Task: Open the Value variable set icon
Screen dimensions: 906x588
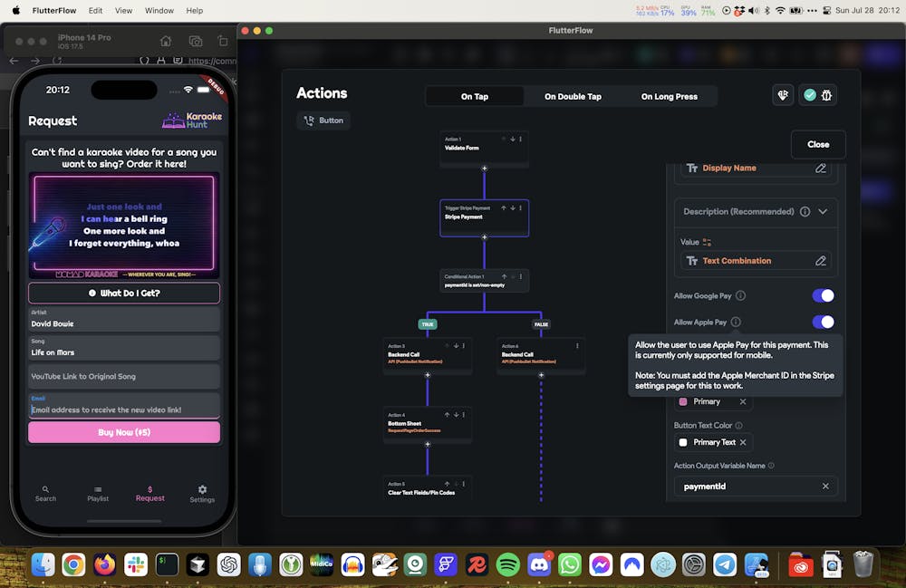Action: coord(707,242)
